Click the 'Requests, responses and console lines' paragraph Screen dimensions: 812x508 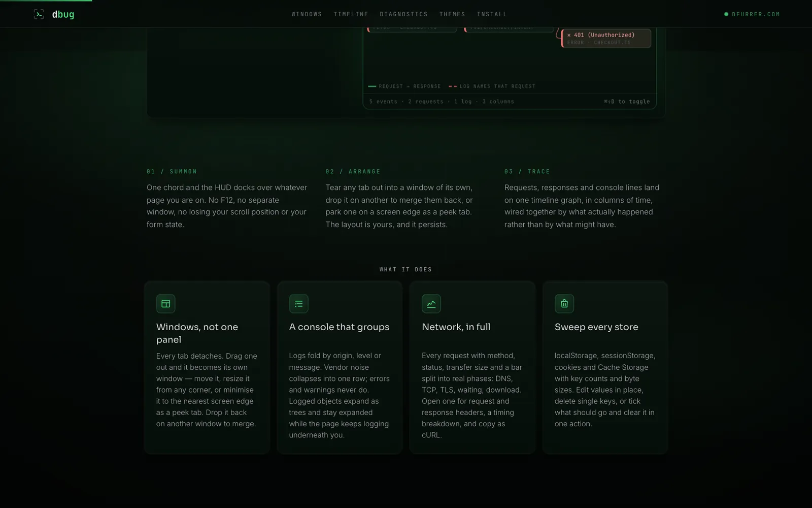[582, 206]
